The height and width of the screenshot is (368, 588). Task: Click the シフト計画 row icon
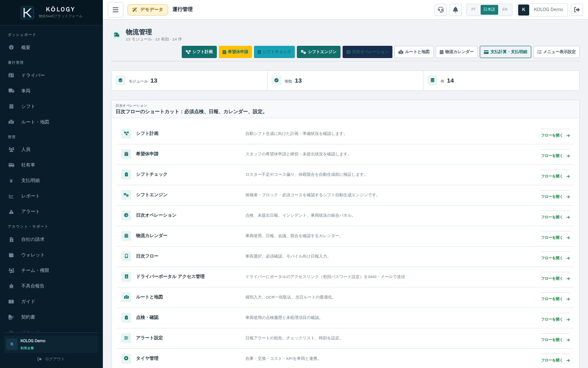[x=126, y=134]
